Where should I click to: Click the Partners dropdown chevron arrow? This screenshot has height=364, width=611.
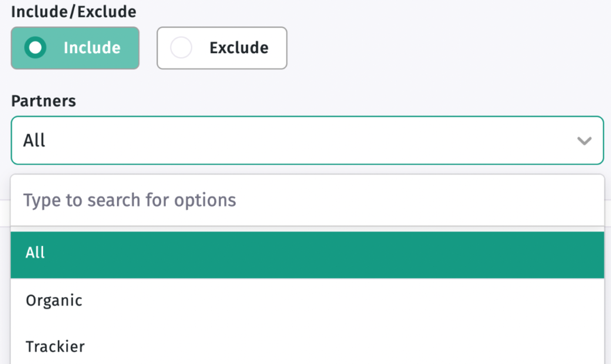(x=584, y=141)
